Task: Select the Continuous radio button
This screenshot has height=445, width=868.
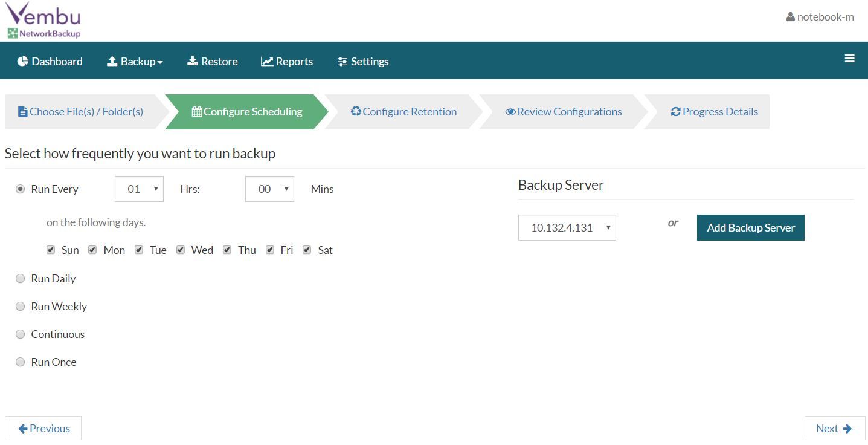Action: point(20,334)
